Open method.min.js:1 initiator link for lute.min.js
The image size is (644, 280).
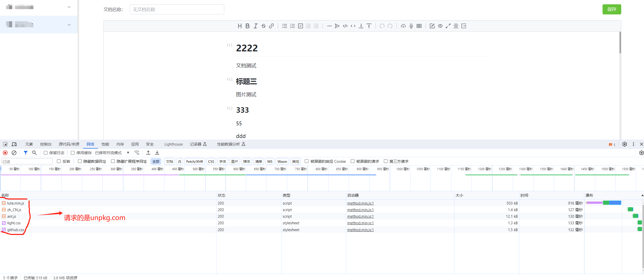pyautogui.click(x=360, y=203)
